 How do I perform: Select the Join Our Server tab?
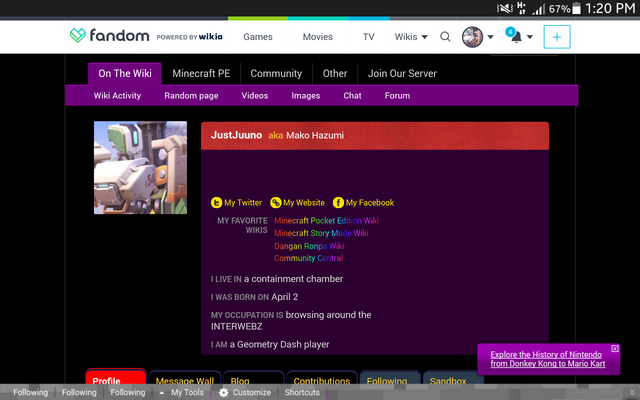pos(402,73)
